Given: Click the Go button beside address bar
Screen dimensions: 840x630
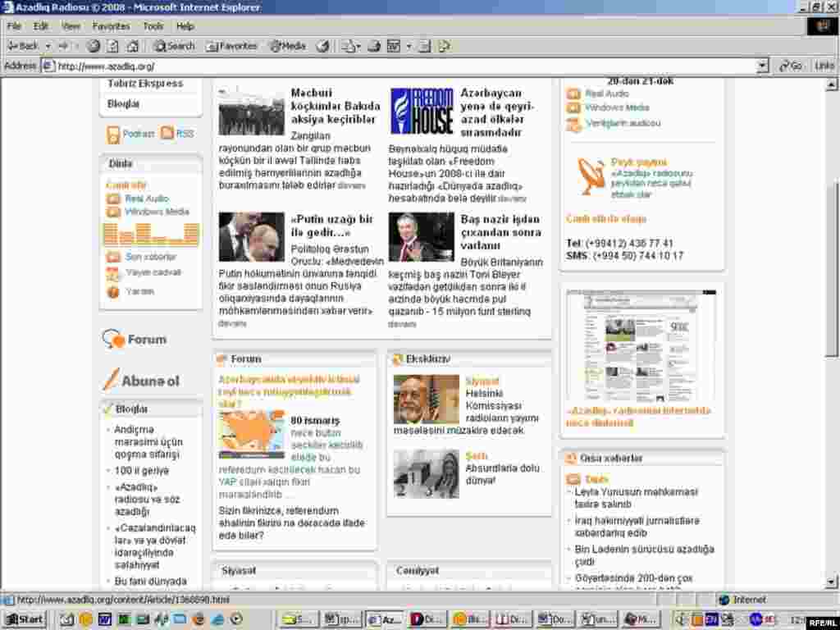Looking at the screenshot, I should pos(791,66).
